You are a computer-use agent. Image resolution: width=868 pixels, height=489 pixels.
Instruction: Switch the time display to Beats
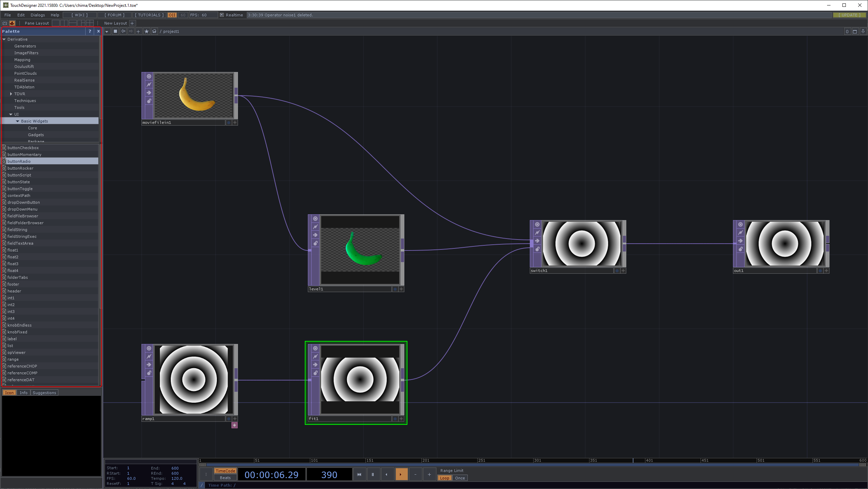(225, 478)
